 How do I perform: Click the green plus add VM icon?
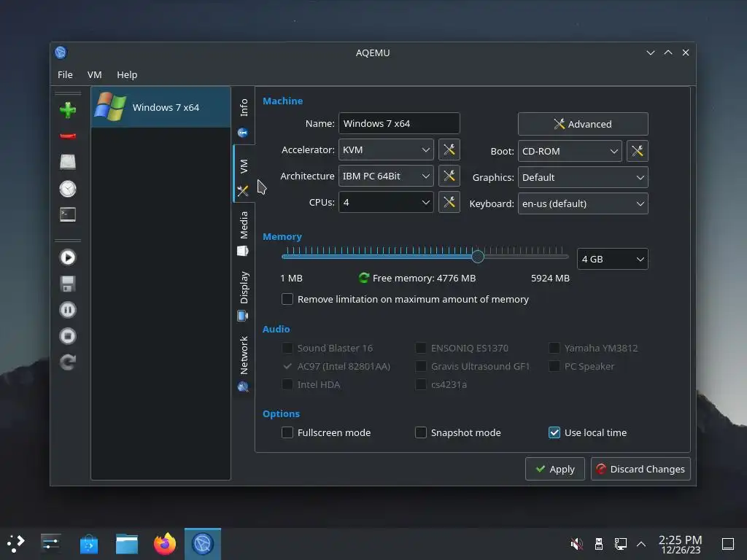[68, 110]
